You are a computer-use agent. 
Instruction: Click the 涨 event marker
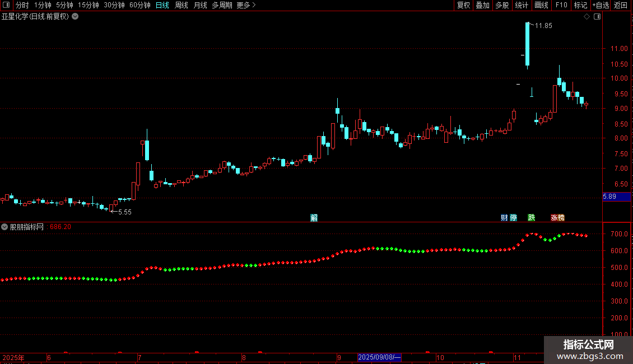point(554,218)
